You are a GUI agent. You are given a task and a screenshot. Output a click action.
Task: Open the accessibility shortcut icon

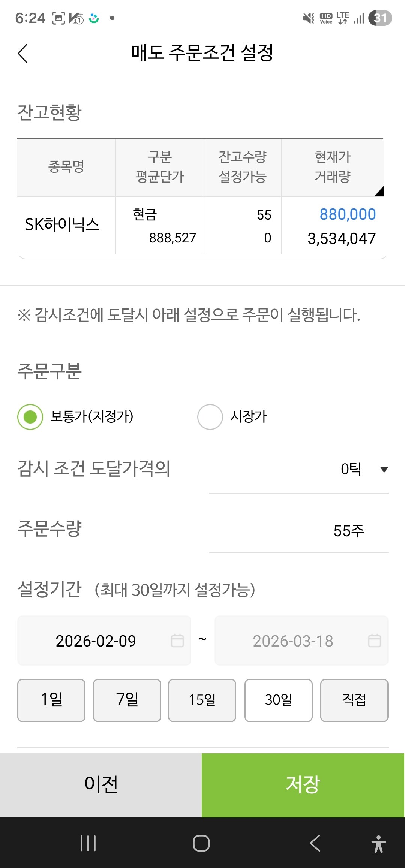point(379,844)
